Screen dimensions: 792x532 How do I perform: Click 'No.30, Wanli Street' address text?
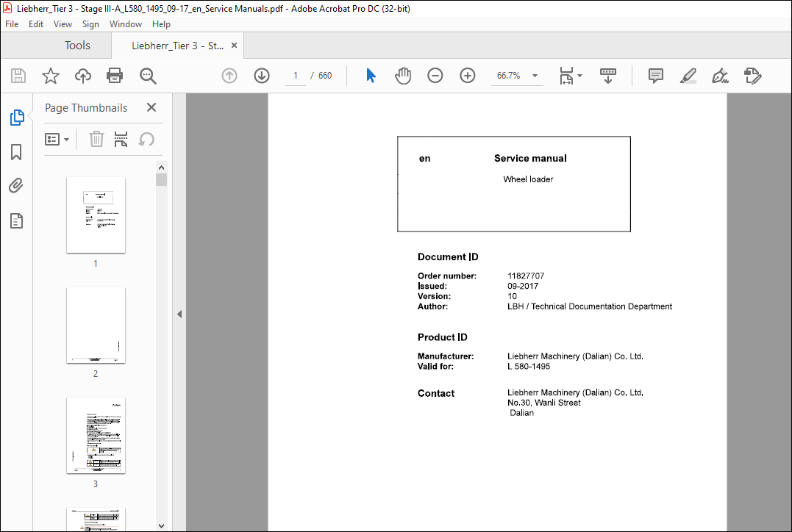[x=544, y=403]
